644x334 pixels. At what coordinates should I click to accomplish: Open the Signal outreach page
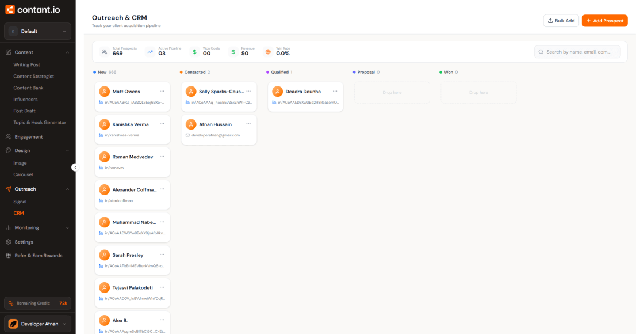pos(20,202)
